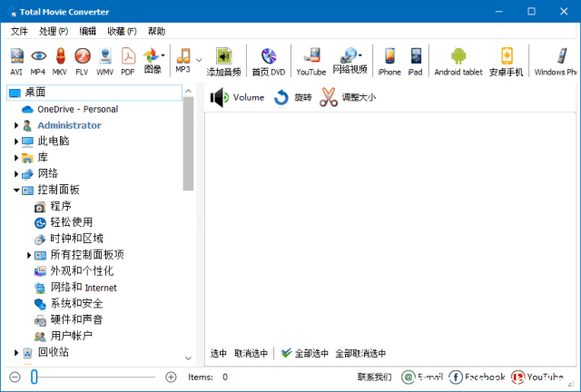This screenshot has height=392, width=581.
Task: Click the zoom slider handle
Action: point(34,377)
